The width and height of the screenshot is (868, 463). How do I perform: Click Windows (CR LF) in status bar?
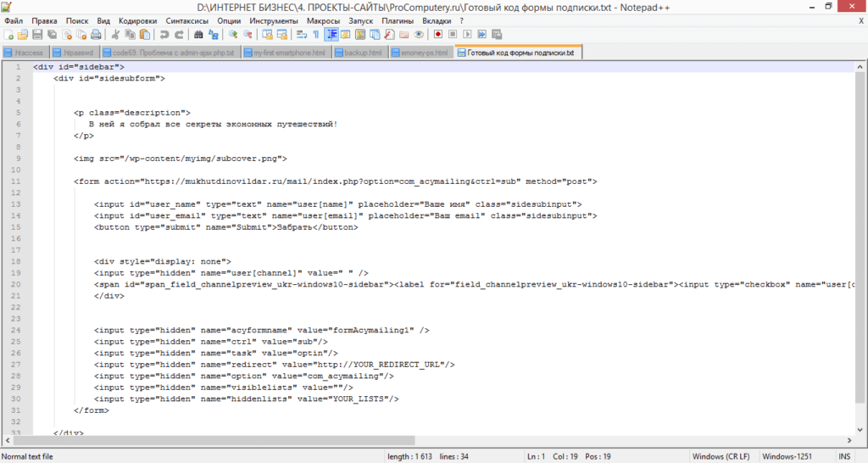[721, 456]
